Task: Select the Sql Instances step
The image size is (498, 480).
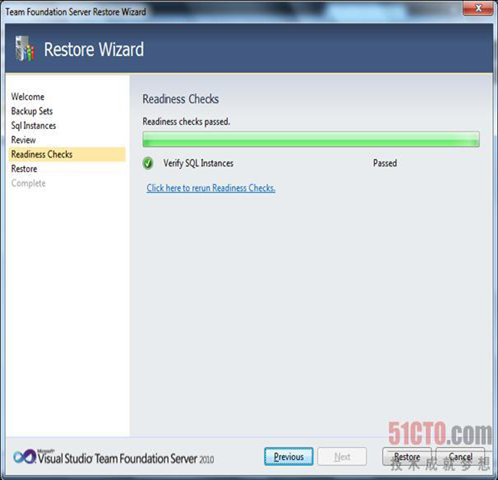Action: (34, 126)
